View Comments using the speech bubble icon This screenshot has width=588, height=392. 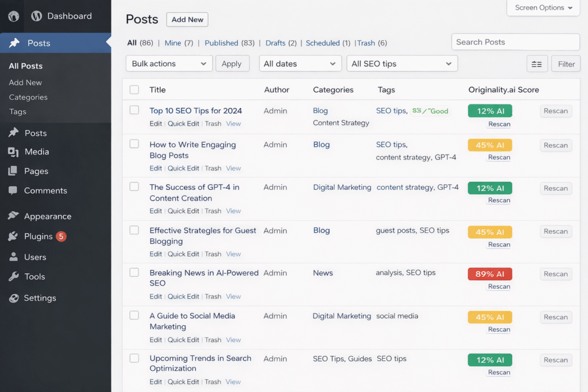tap(14, 191)
